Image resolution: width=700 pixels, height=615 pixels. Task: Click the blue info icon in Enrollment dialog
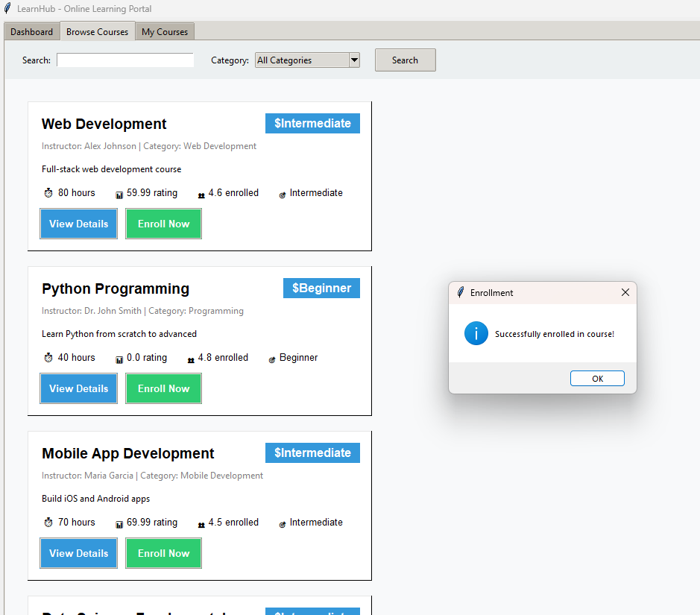click(476, 334)
